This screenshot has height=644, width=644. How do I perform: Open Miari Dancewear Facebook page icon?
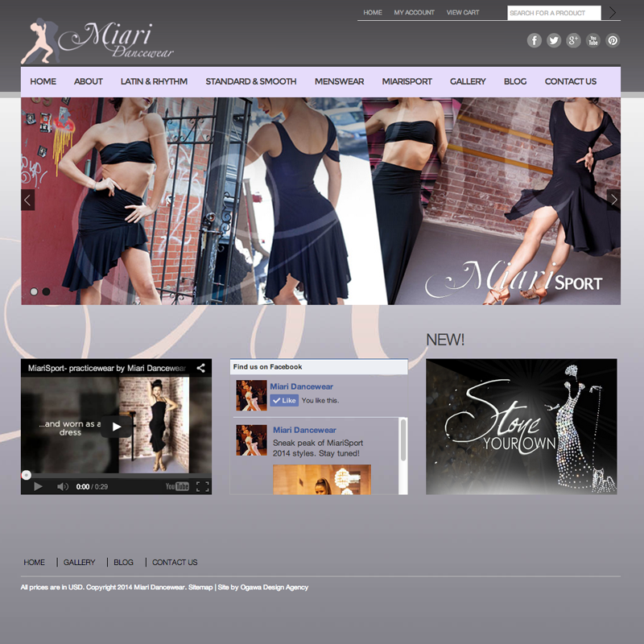(x=534, y=40)
